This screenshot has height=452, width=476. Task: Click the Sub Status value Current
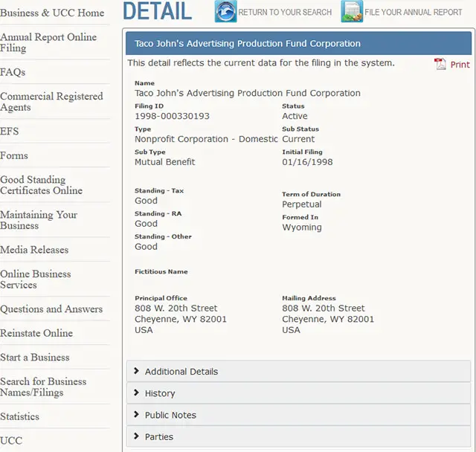(x=298, y=139)
